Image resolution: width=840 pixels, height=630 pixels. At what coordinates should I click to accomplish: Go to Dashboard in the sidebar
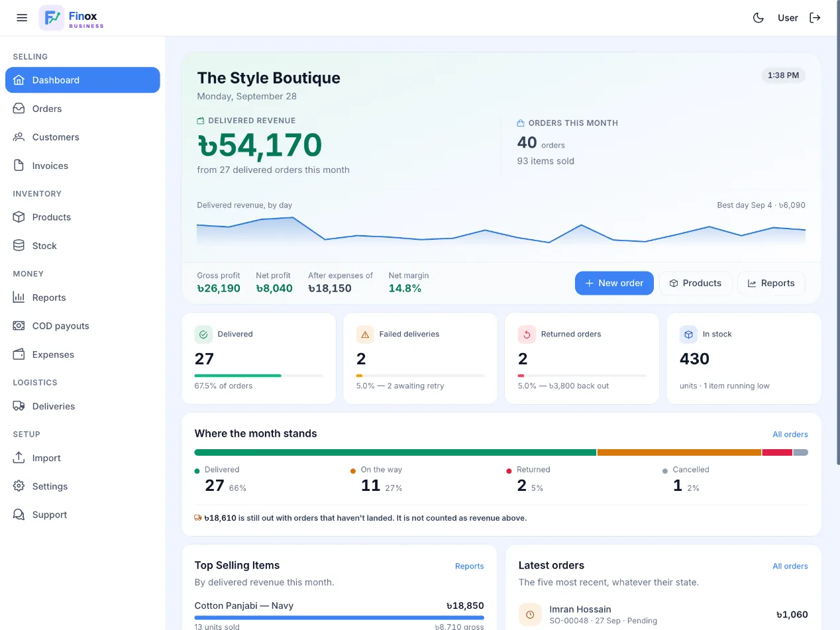click(x=83, y=80)
